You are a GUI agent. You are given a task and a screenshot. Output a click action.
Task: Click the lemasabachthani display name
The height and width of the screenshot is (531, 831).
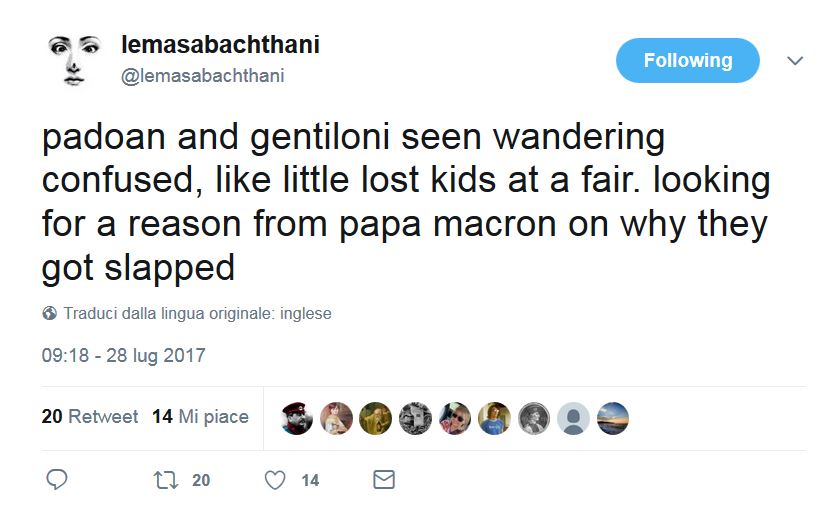[x=220, y=45]
